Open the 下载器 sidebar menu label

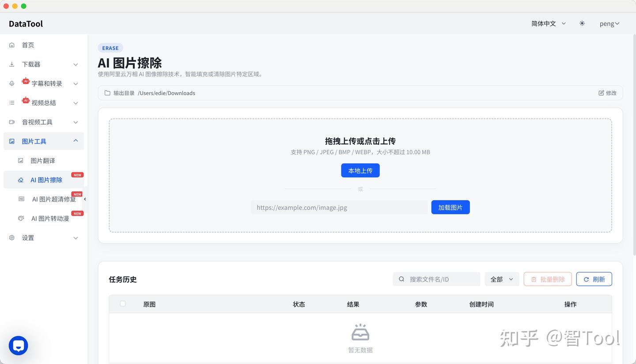(x=31, y=64)
